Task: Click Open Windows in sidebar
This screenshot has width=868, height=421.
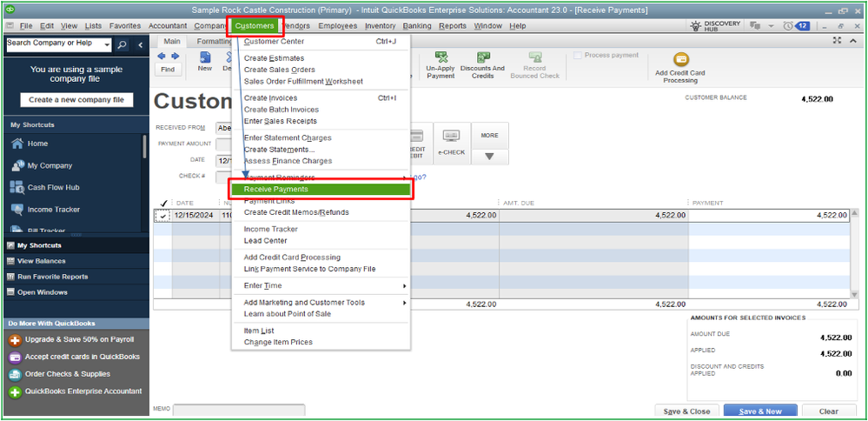Action: (42, 292)
